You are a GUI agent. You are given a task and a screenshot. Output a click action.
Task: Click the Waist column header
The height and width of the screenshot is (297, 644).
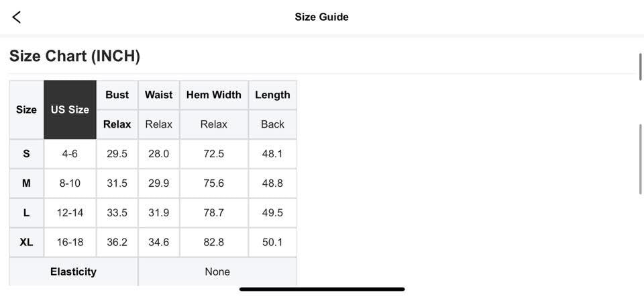click(158, 95)
